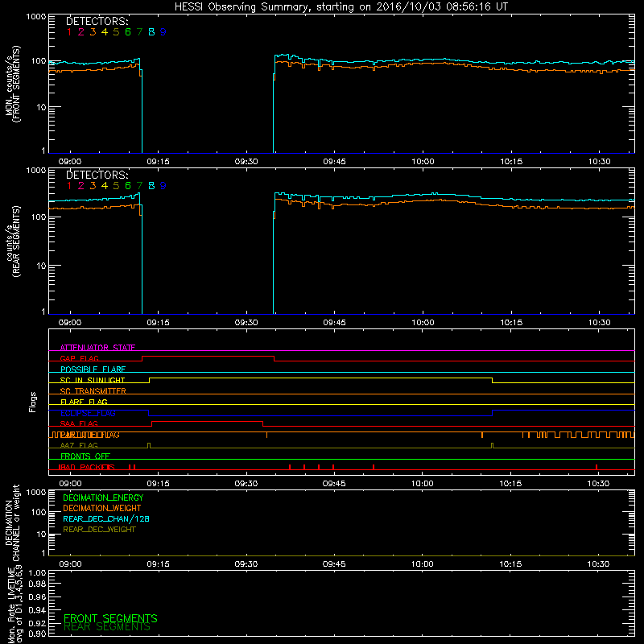Select detector 3 in the rear segments legend
The image size is (644, 644).
[x=93, y=186]
